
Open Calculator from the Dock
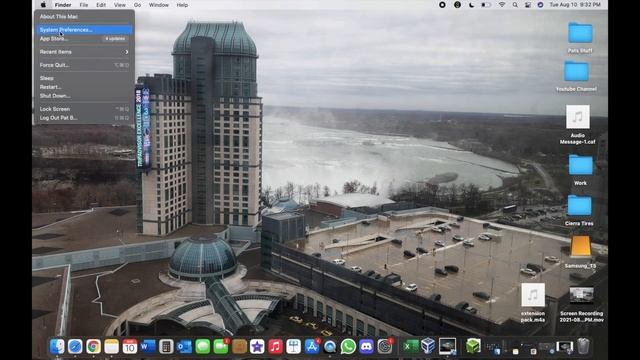tap(166, 347)
